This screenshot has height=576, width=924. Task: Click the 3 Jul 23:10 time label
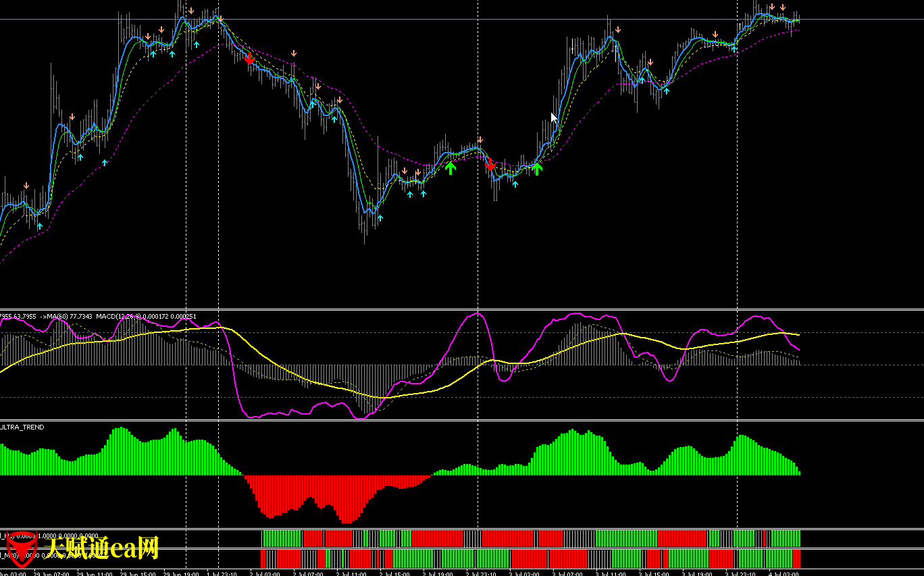pyautogui.click(x=740, y=573)
